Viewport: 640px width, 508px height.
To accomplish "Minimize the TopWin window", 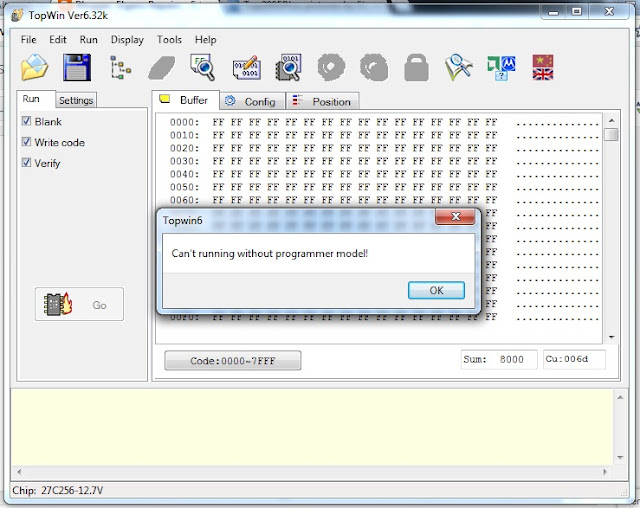I will click(553, 12).
